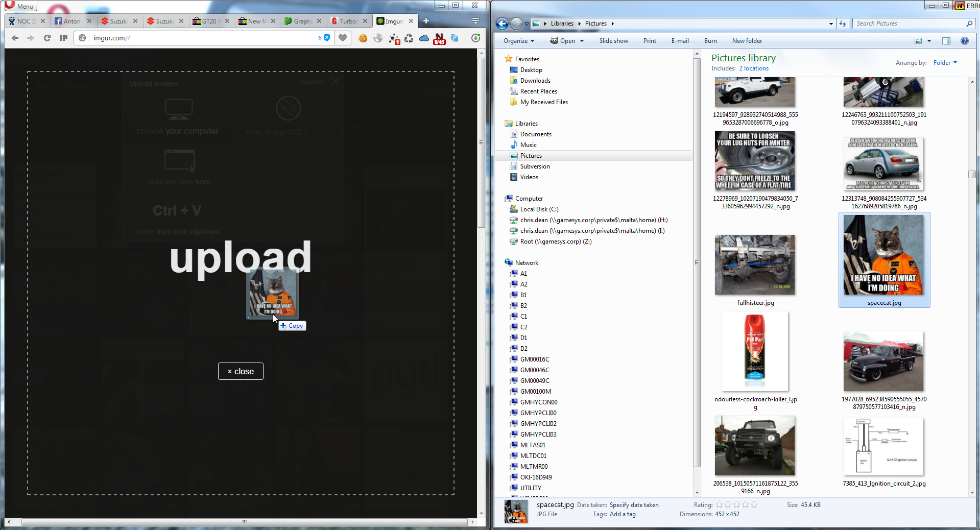Screen dimensions: 980x530
Task: Select Root (\\gamesys.corp) (Z:) drive
Action: pos(556,242)
